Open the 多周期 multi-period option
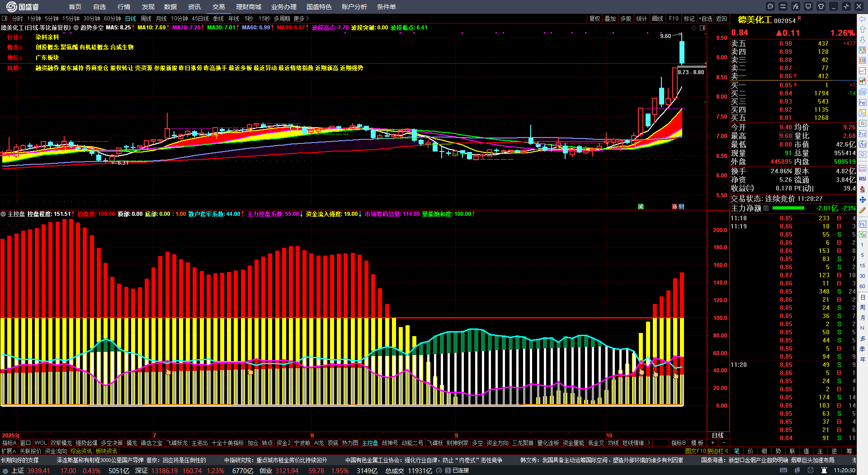Viewport: 868px width, 475px height. pyautogui.click(x=282, y=19)
